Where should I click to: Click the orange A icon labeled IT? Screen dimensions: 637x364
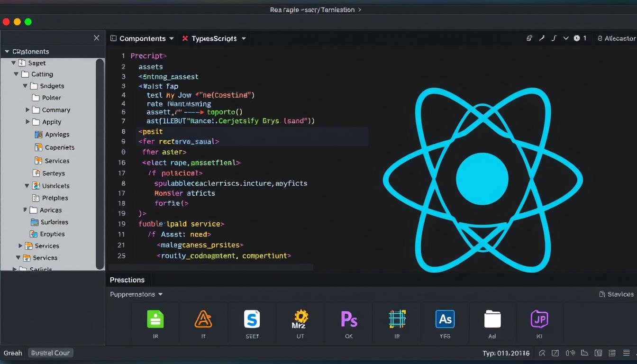[x=203, y=319]
